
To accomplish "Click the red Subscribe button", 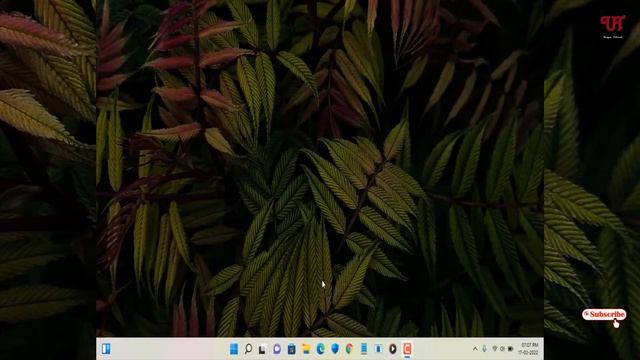I will click(604, 314).
